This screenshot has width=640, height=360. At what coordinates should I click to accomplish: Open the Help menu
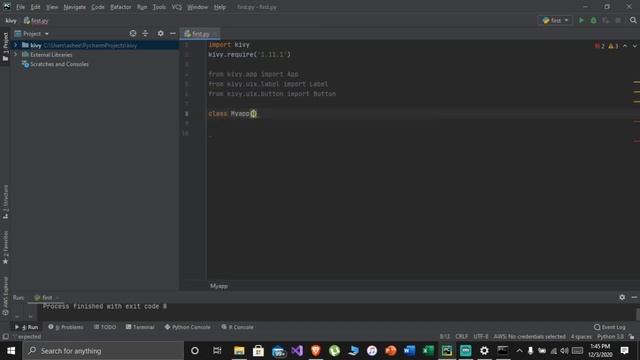pos(220,7)
